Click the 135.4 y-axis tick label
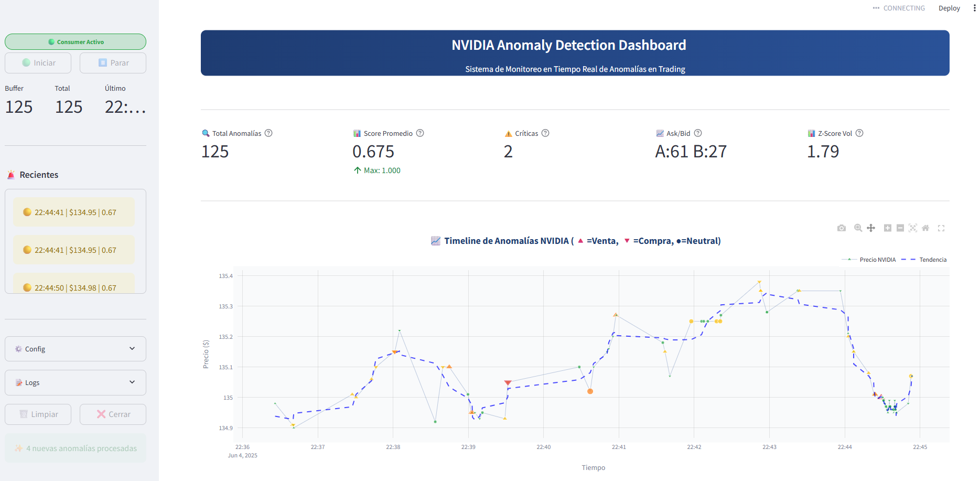The image size is (980, 481). click(225, 276)
